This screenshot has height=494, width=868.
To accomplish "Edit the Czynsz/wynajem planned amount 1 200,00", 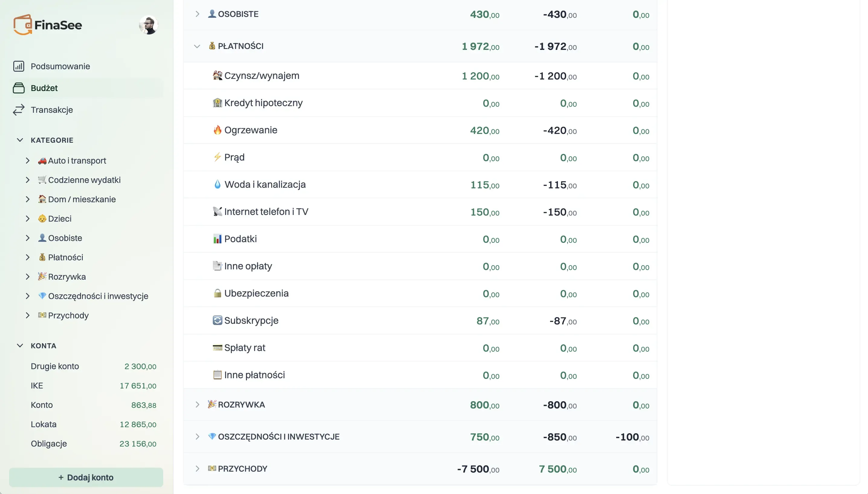I will click(481, 76).
